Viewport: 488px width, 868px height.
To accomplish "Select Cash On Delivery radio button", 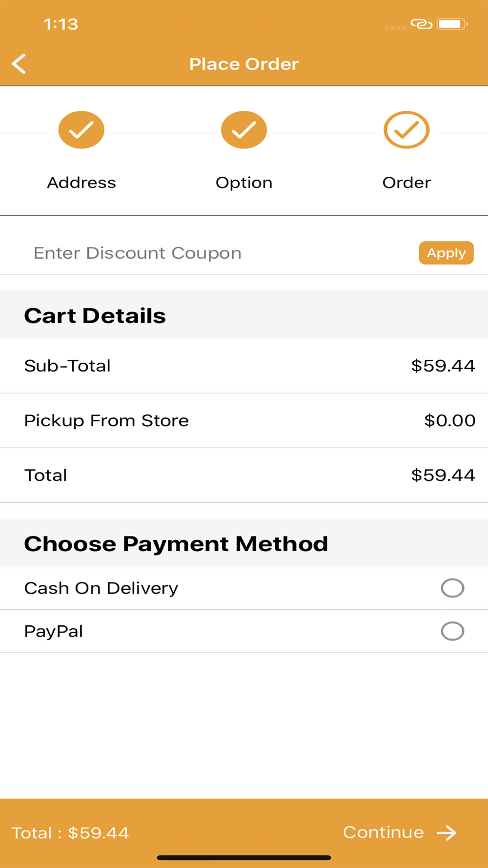I will click(x=452, y=588).
